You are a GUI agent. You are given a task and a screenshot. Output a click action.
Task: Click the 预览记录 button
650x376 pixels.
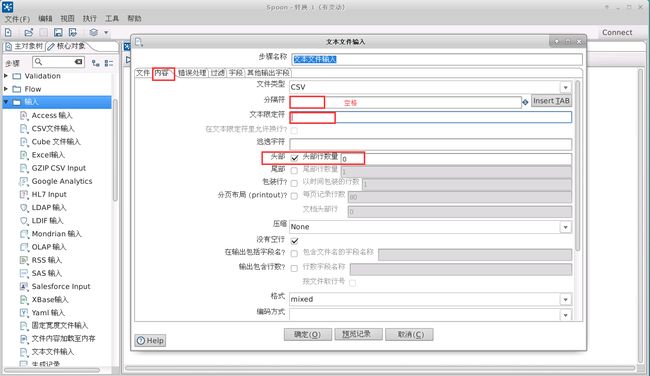click(359, 335)
